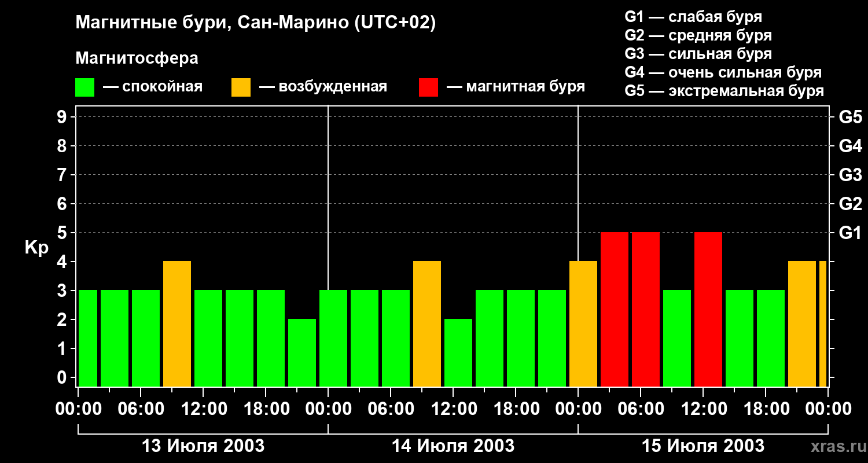Select orange bar beginning at 00:00 on 15 July
This screenshot has width=868, height=463.
(583, 324)
